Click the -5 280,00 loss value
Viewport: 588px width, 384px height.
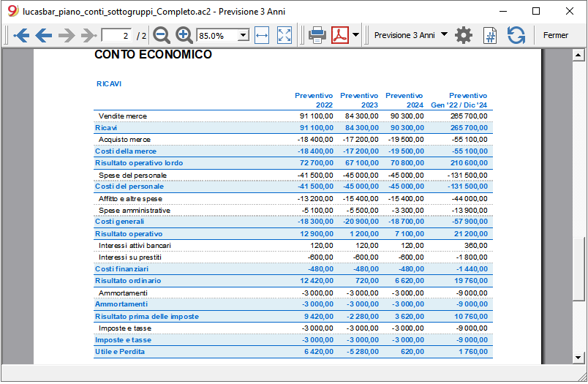click(362, 352)
